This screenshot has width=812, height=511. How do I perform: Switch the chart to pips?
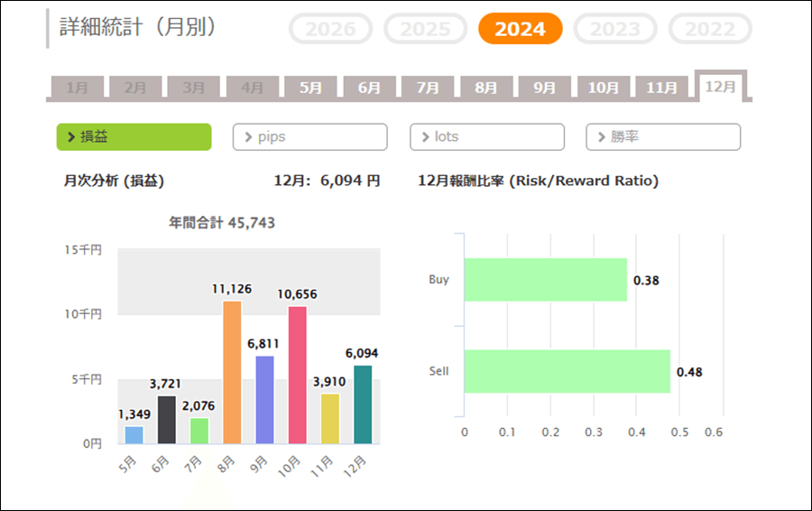click(309, 137)
